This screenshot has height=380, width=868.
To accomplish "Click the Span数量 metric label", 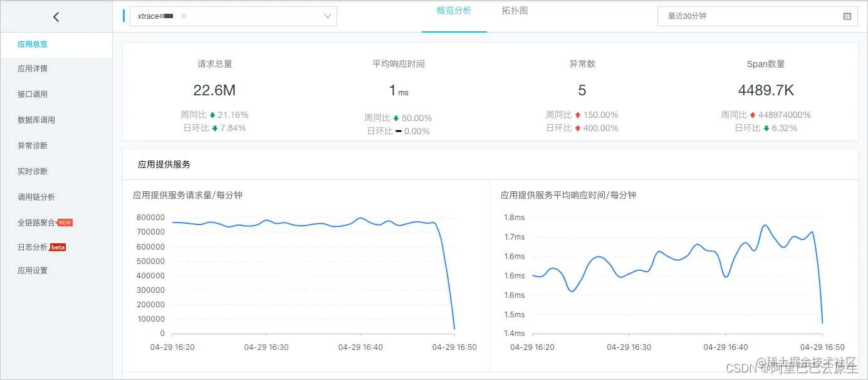I will (x=766, y=64).
